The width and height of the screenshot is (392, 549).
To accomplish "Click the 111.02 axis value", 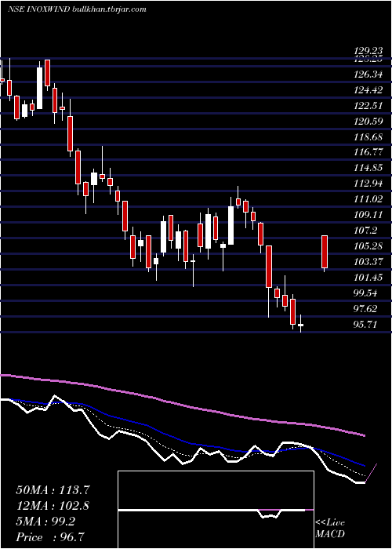I will 368,199.
